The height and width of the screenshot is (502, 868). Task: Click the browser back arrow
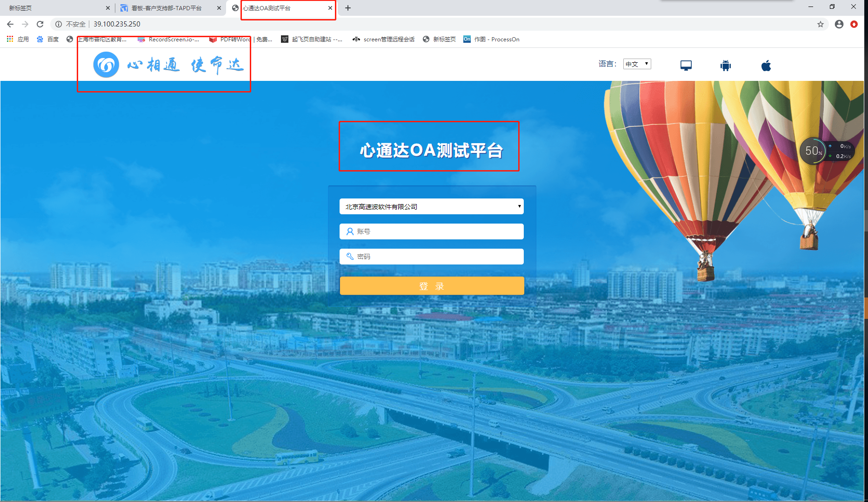click(10, 24)
